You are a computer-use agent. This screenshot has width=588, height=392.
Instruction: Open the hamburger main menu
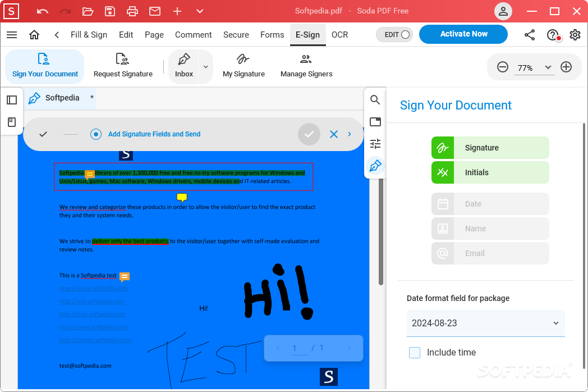pos(12,35)
